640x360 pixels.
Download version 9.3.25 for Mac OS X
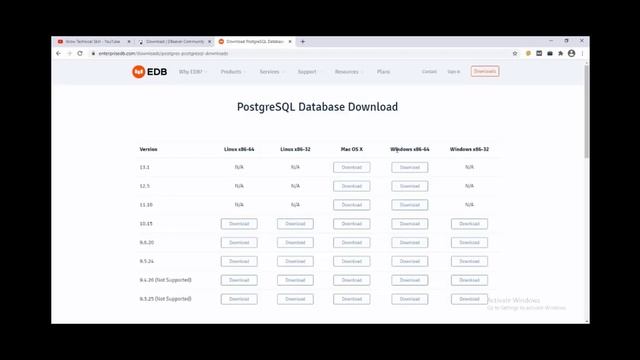pyautogui.click(x=351, y=299)
